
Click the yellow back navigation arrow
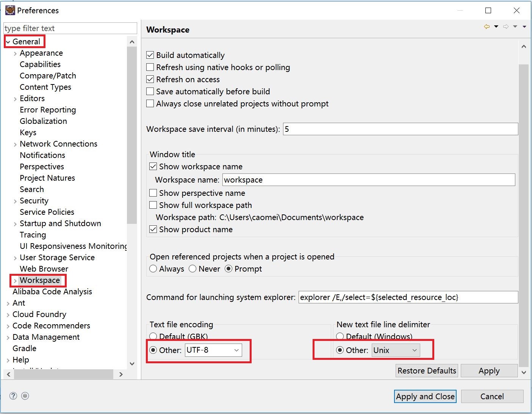[487, 27]
